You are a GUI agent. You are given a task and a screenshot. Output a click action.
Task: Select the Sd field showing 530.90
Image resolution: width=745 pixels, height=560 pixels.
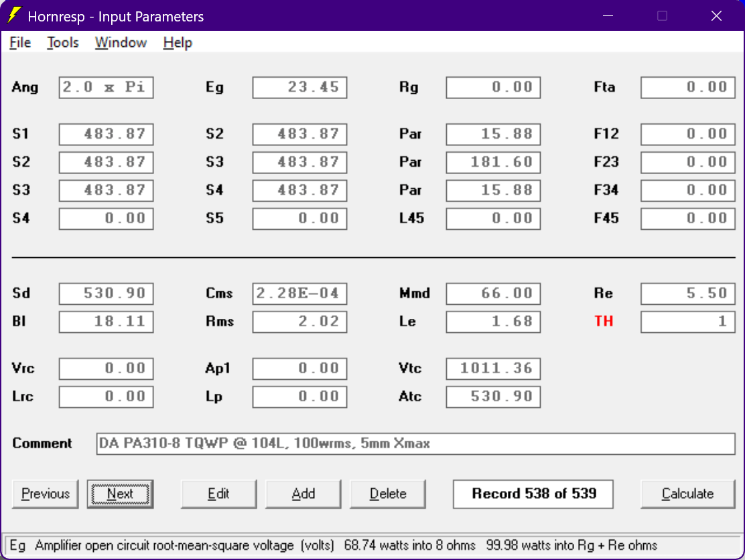[106, 293]
